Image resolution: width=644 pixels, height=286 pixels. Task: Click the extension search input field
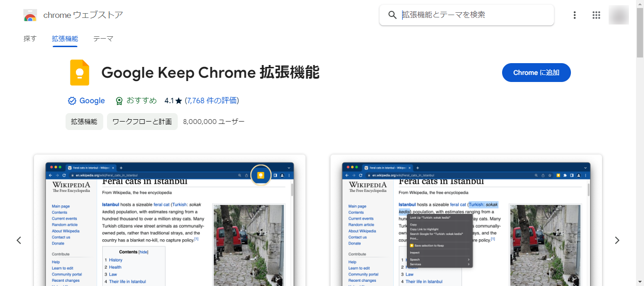(x=467, y=15)
